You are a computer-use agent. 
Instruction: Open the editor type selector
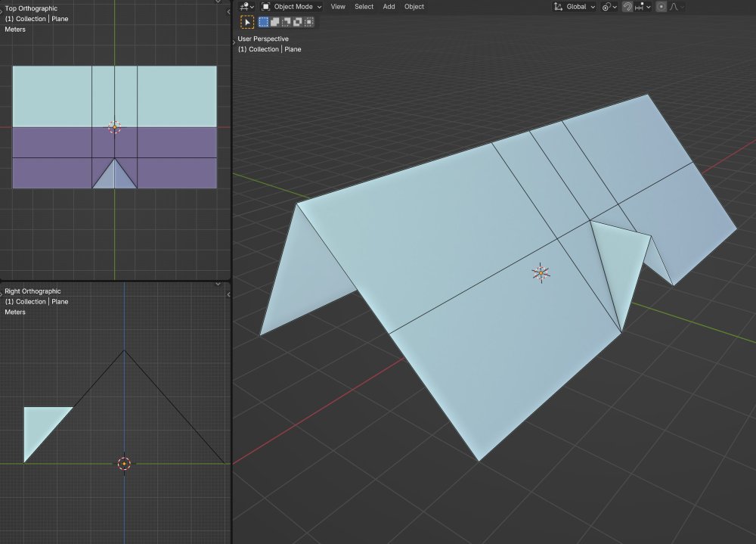coord(246,7)
